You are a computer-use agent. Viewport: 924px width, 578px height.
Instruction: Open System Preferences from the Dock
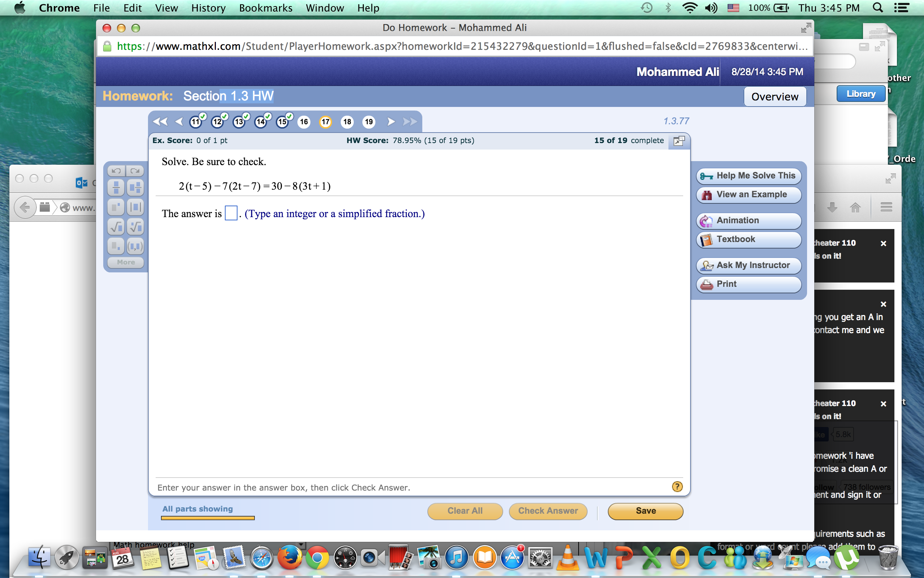(x=540, y=558)
